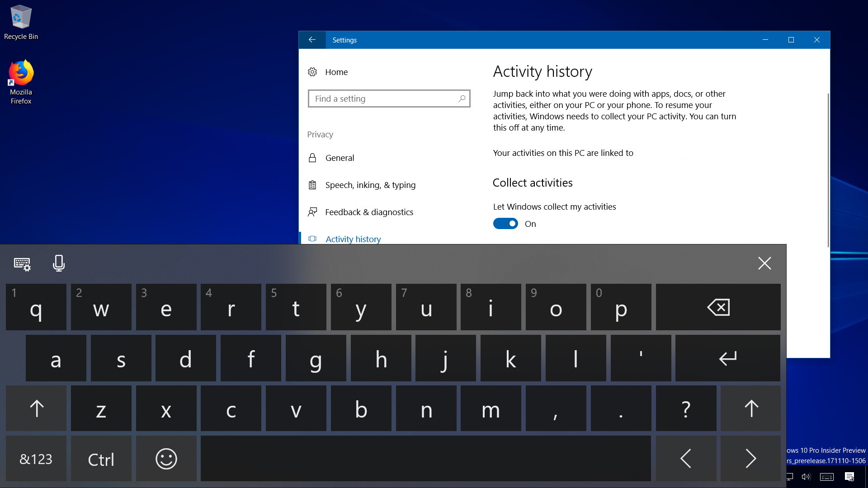Select General privacy section
868x488 pixels.
tap(340, 158)
